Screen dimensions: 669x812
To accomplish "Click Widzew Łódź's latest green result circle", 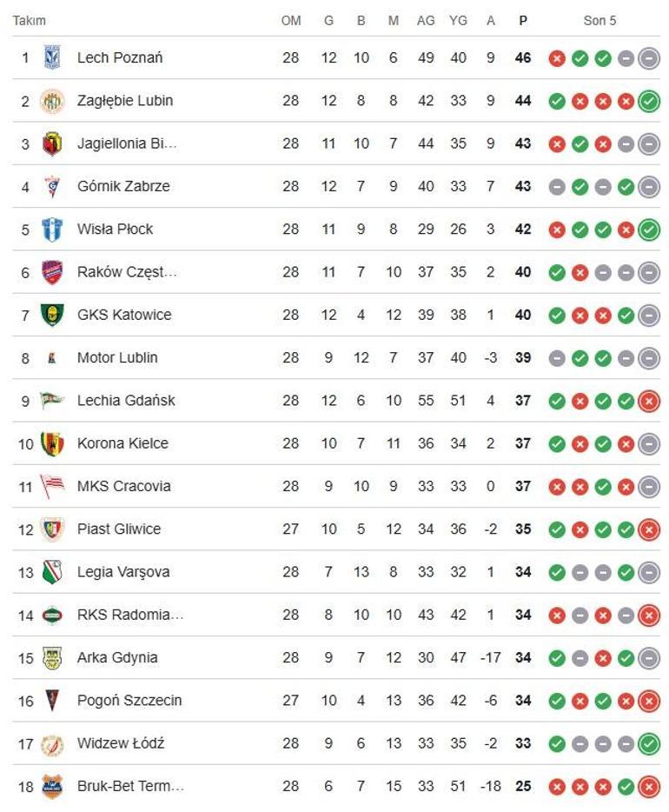I will point(648,743).
